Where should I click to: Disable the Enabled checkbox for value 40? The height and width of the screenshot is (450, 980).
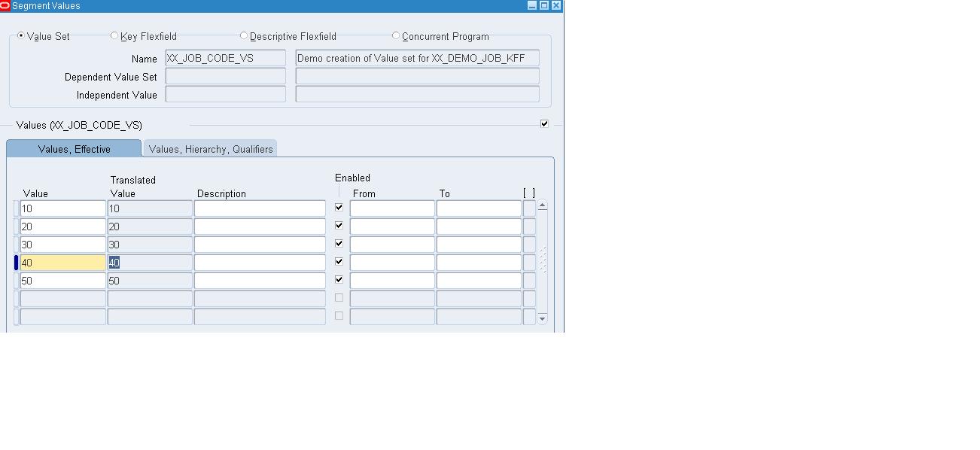coord(339,261)
